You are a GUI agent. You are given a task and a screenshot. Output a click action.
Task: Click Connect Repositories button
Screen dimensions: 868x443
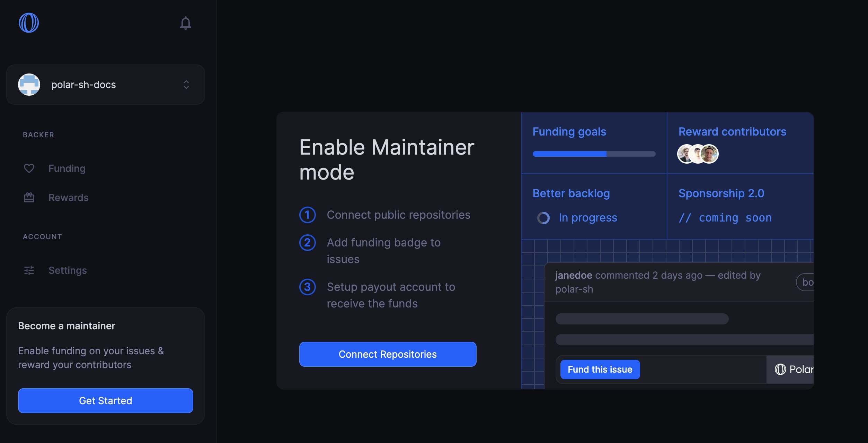(x=388, y=354)
